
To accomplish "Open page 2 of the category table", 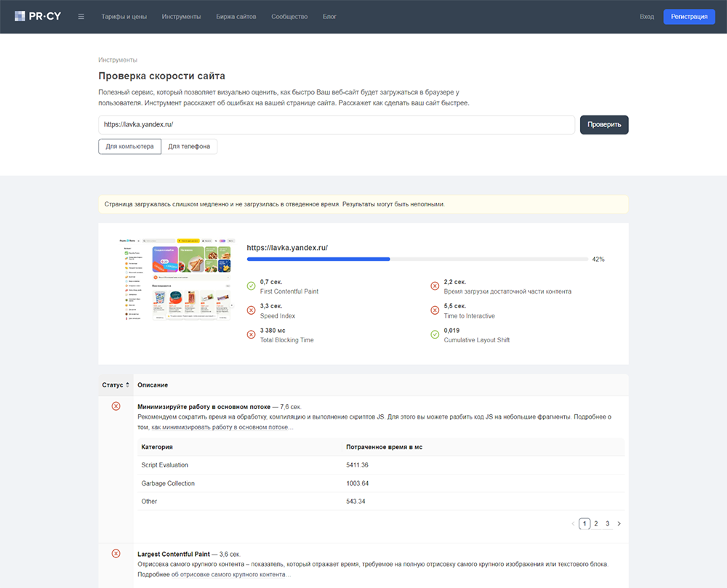I will pos(596,523).
